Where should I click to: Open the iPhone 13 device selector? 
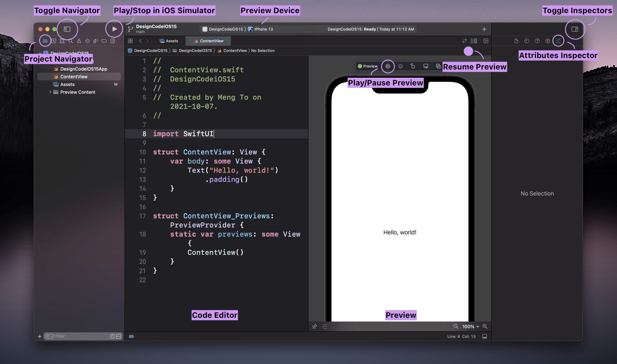(263, 29)
